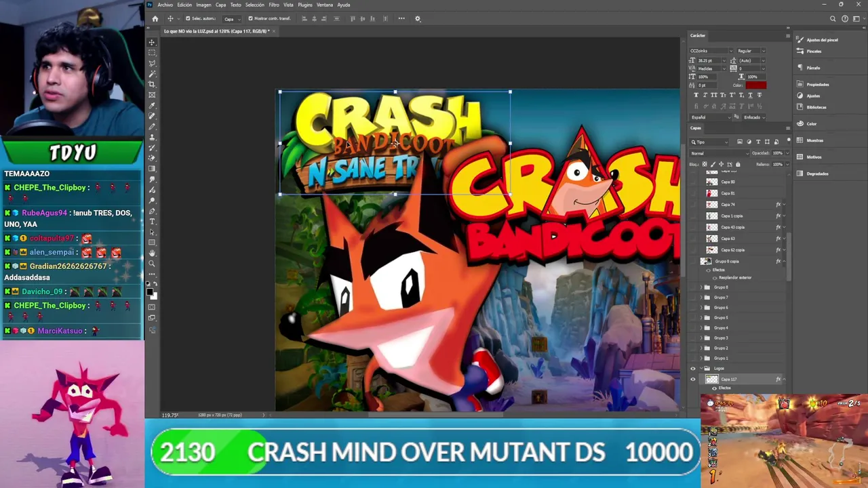This screenshot has height=488, width=868.
Task: Toggle Resplandor exterior effect visibility
Action: pyautogui.click(x=715, y=278)
